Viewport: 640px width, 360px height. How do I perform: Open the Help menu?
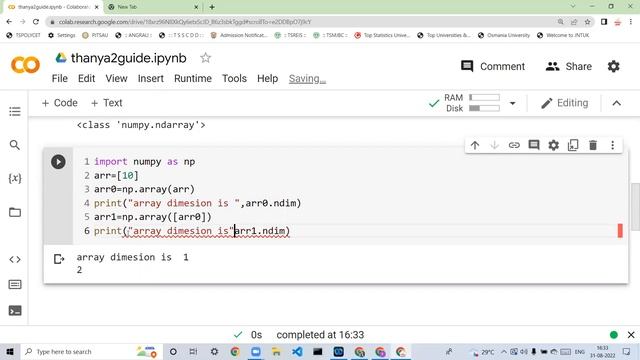pos(267,78)
